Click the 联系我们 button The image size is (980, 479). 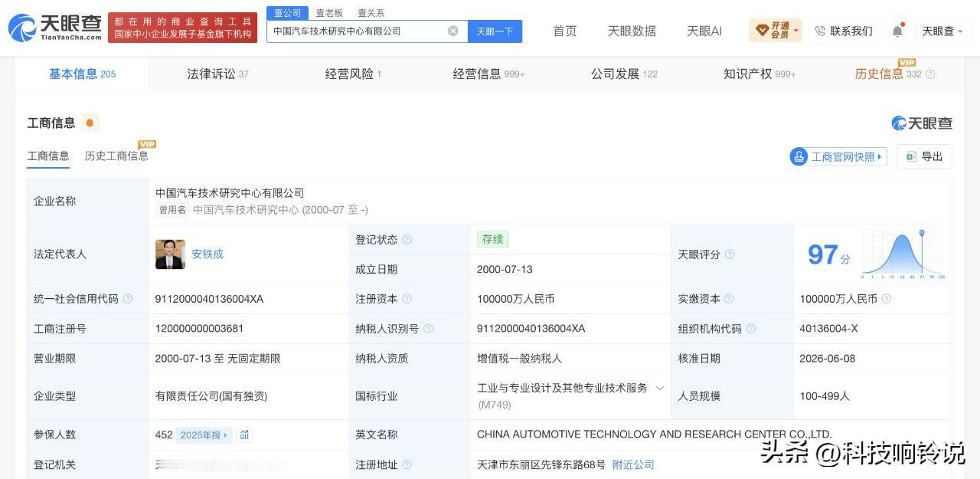coord(843,31)
